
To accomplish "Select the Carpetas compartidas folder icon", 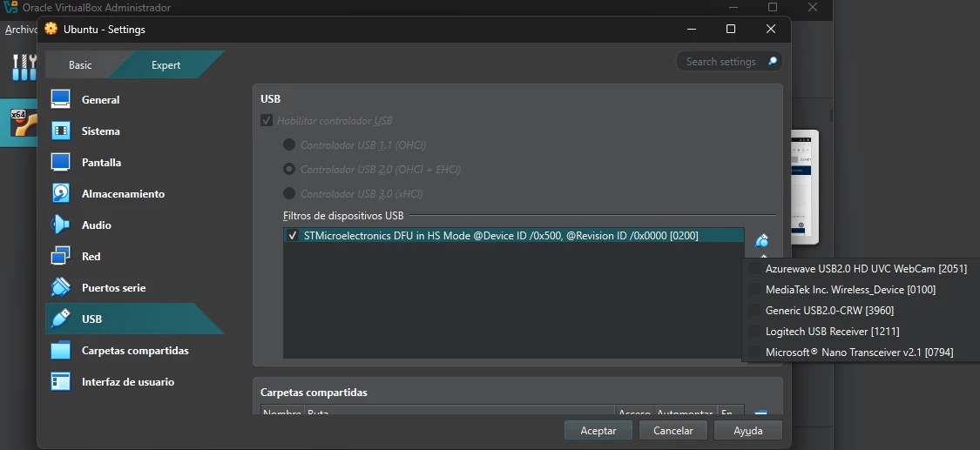I will pyautogui.click(x=61, y=350).
